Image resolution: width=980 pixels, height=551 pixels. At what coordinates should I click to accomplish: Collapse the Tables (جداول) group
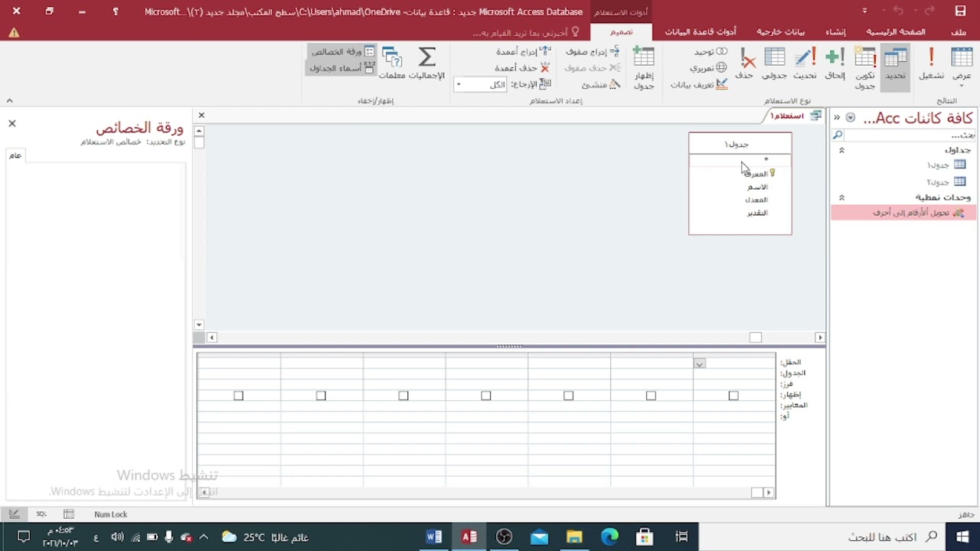click(841, 150)
